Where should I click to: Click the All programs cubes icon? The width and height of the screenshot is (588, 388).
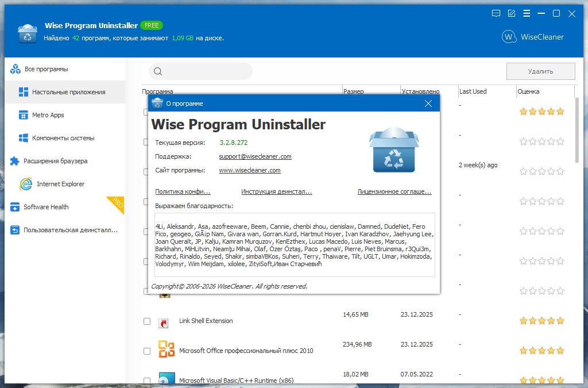pos(16,69)
